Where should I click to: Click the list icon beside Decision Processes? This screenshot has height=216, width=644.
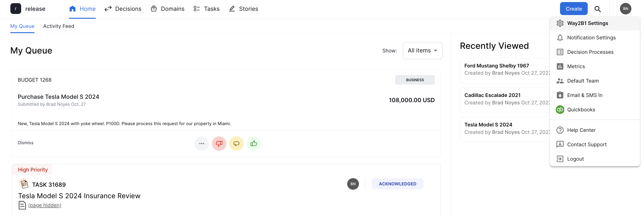pyautogui.click(x=560, y=52)
